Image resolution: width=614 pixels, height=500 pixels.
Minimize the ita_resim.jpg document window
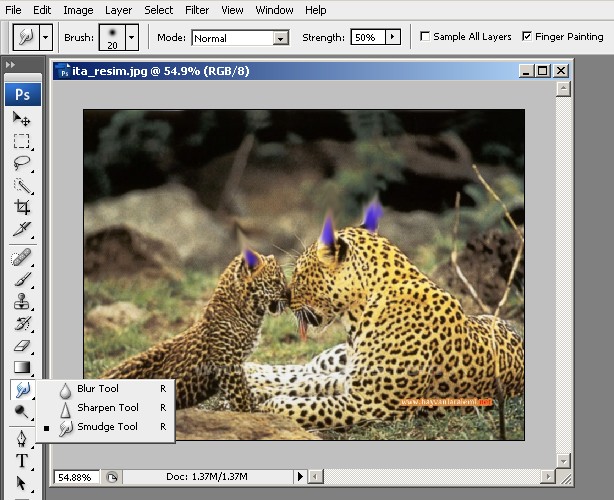pos(526,71)
